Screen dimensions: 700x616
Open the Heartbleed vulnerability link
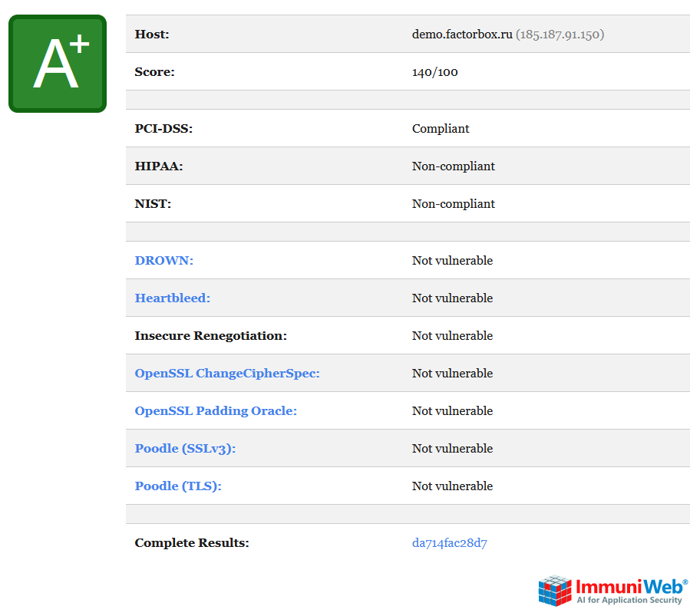[x=172, y=298]
